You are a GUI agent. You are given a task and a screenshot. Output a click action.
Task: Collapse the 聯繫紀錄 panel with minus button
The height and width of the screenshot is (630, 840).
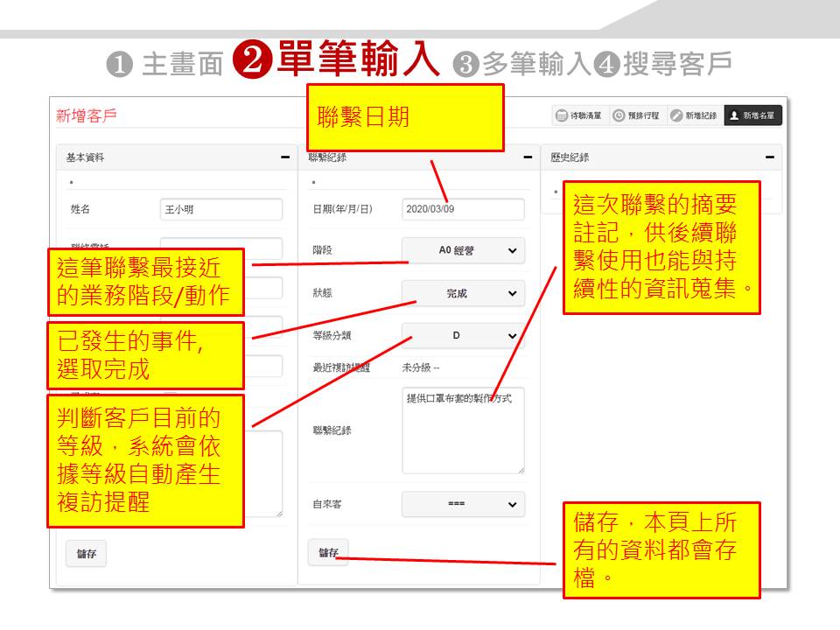pyautogui.click(x=528, y=157)
